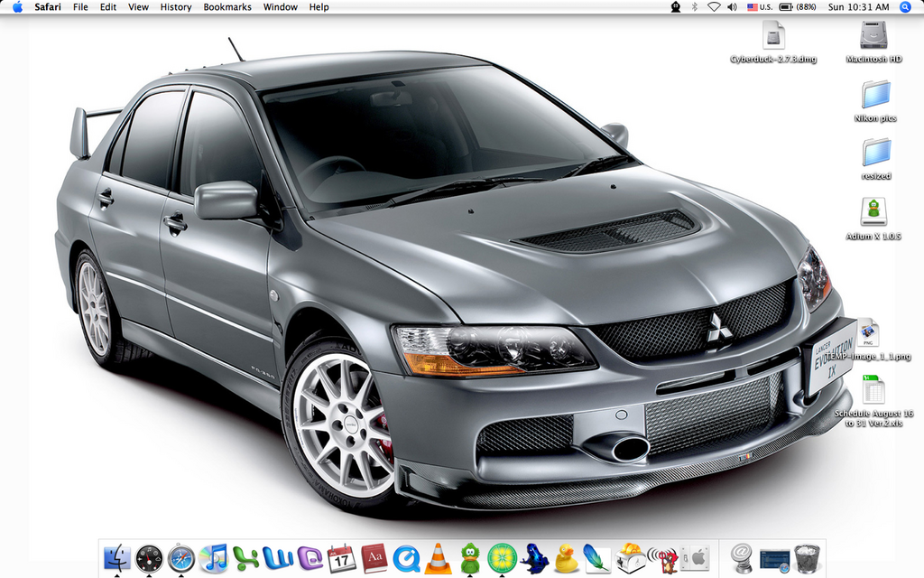Screen dimensions: 924x578
Task: Click the Sun 10:31 AM clock
Action: tap(859, 7)
